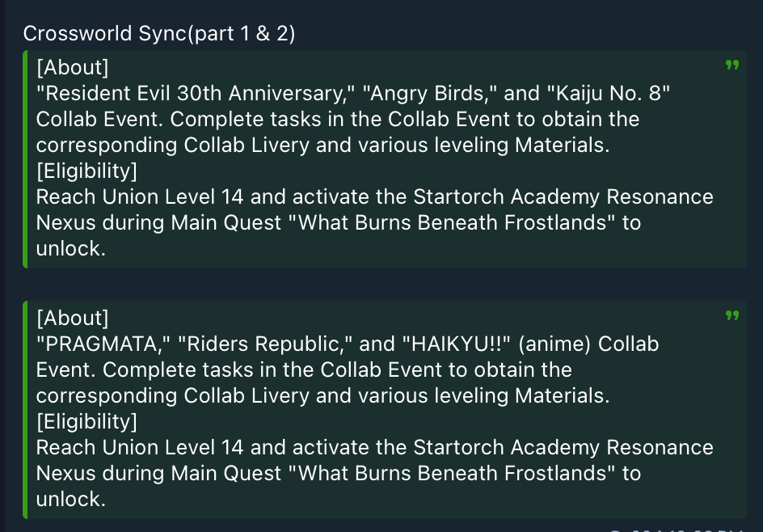Click the quote mark icon on the PRAGMATA block
Image resolution: width=763 pixels, height=532 pixels.
[x=732, y=316]
